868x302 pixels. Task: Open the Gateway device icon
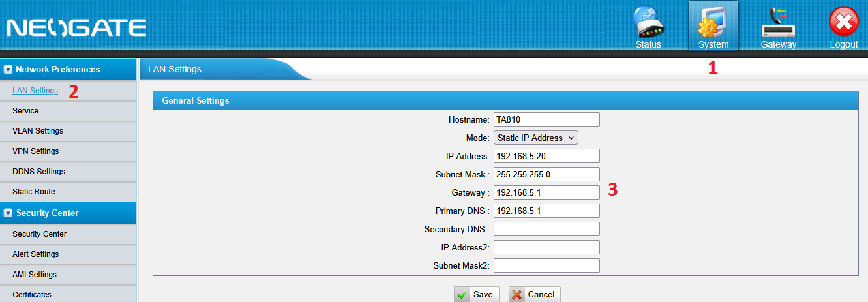coord(778,23)
